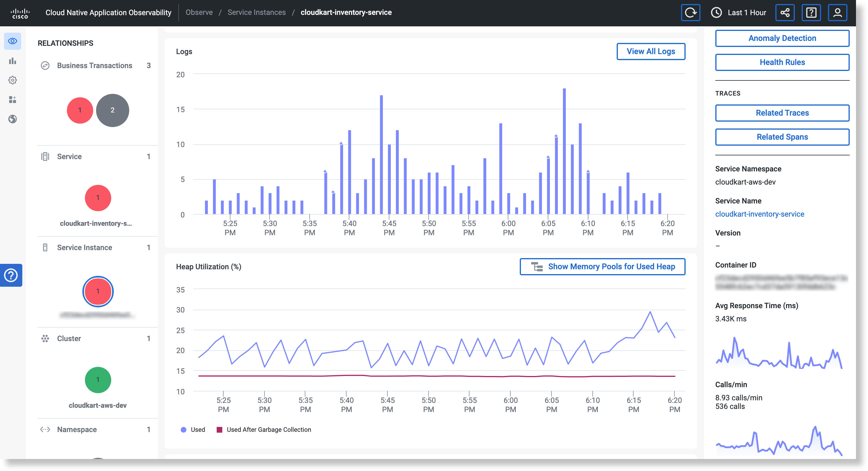This screenshot has height=471, width=868.
Task: Click the Namespace relationship icon
Action: coord(45,430)
